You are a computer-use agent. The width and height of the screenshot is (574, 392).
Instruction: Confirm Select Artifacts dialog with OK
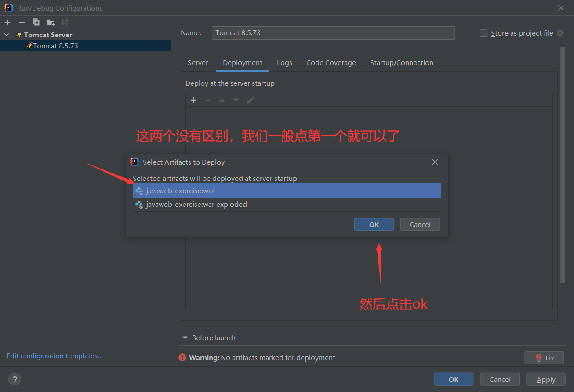coord(374,224)
